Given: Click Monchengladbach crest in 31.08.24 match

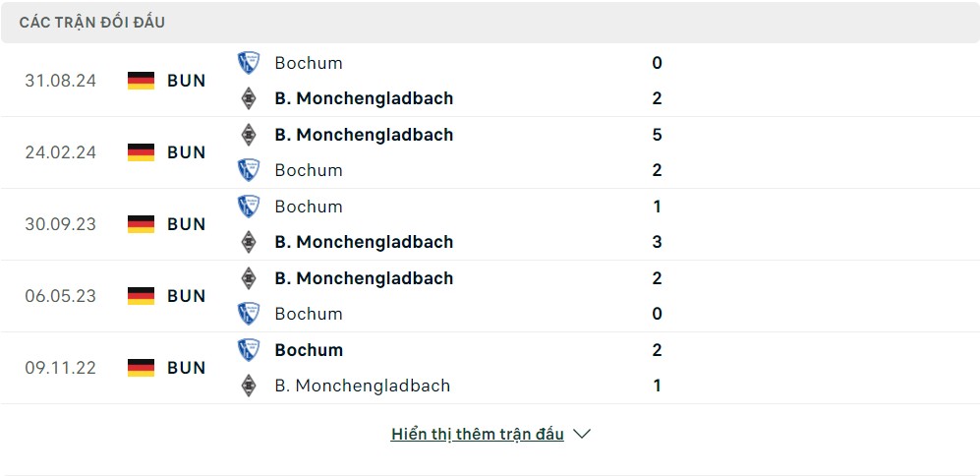Looking at the screenshot, I should [x=249, y=98].
